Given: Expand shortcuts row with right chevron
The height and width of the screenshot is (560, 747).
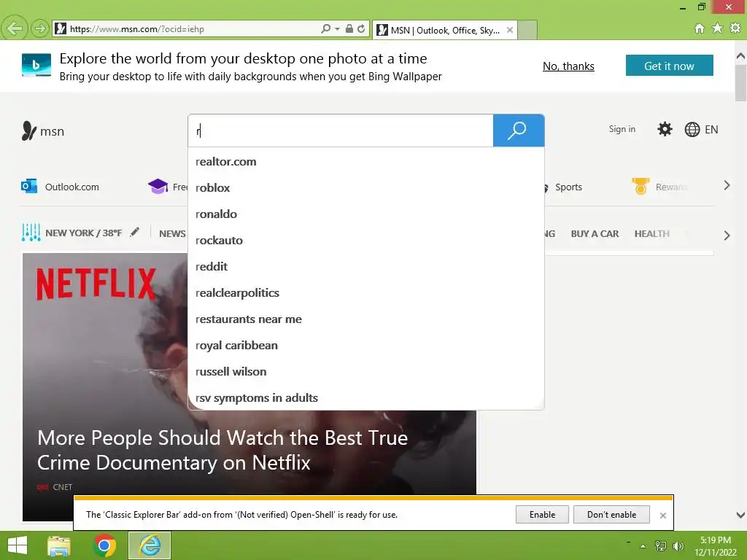Looking at the screenshot, I should (x=727, y=186).
